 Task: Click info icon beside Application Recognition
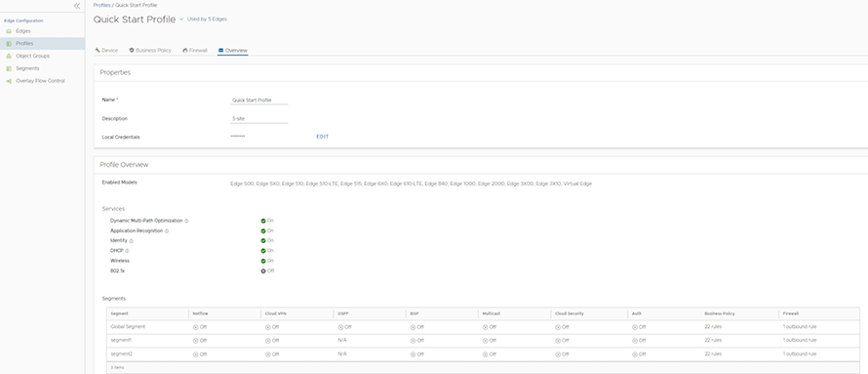[167, 230]
